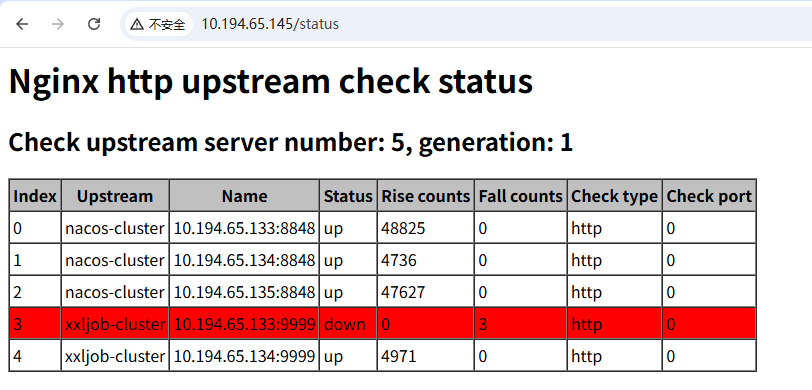Click rise count 0 in the red row
Screen dimensions: 812x390
coord(386,324)
